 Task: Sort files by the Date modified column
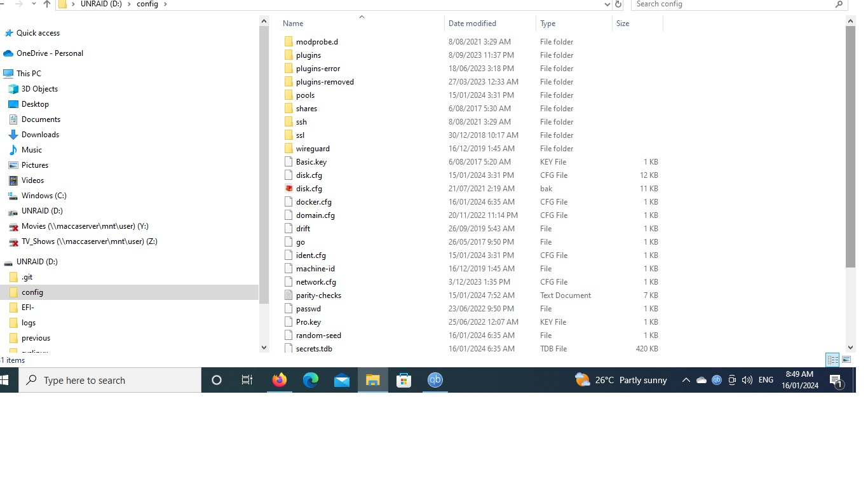472,23
